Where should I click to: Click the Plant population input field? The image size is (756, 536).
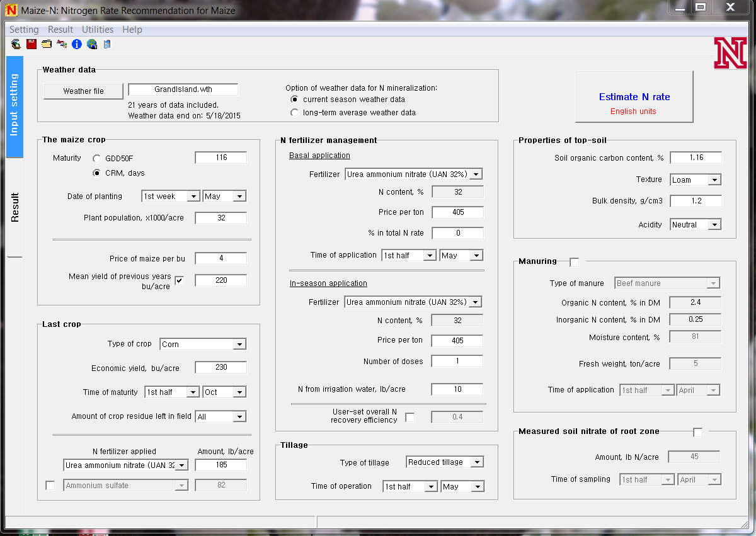[220, 218]
